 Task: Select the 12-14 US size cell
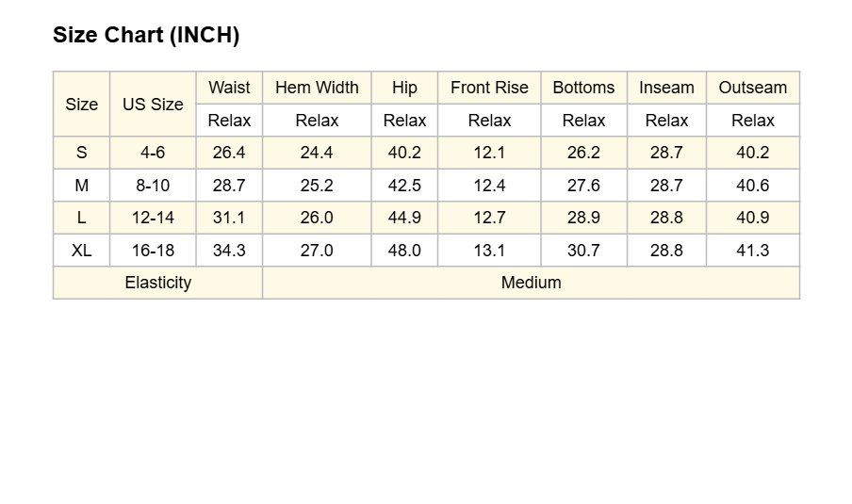point(153,218)
